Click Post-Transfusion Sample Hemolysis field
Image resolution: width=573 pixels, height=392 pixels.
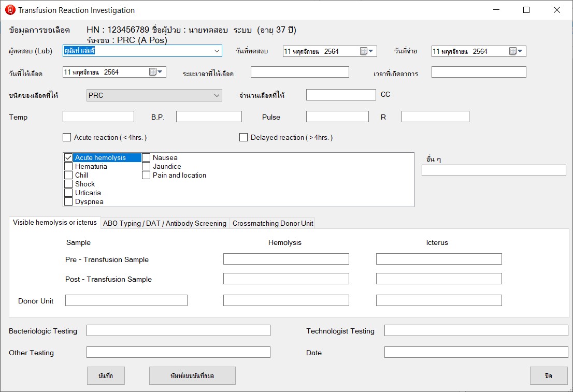(x=286, y=279)
